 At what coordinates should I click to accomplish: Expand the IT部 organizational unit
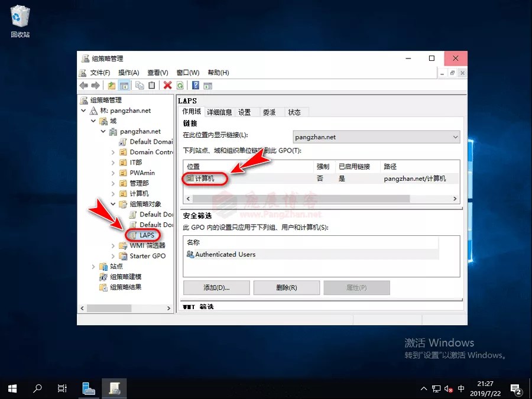(113, 163)
